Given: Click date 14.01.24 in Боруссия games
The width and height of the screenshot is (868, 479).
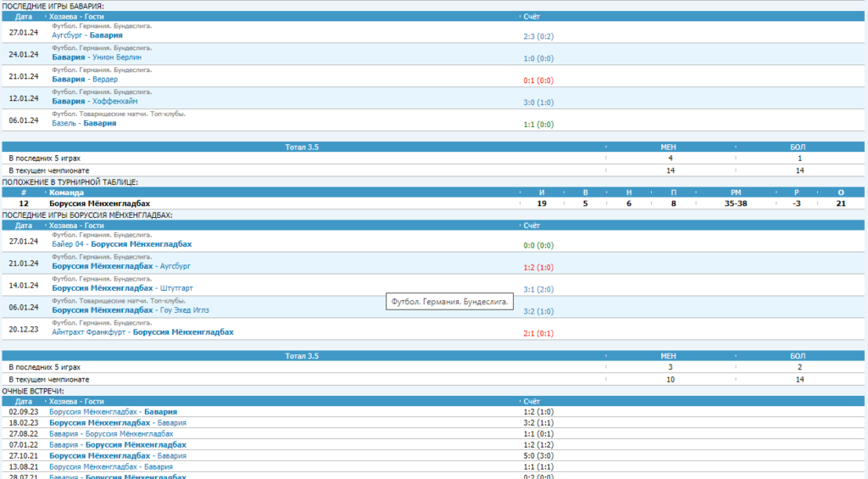Looking at the screenshot, I should click(x=23, y=286).
